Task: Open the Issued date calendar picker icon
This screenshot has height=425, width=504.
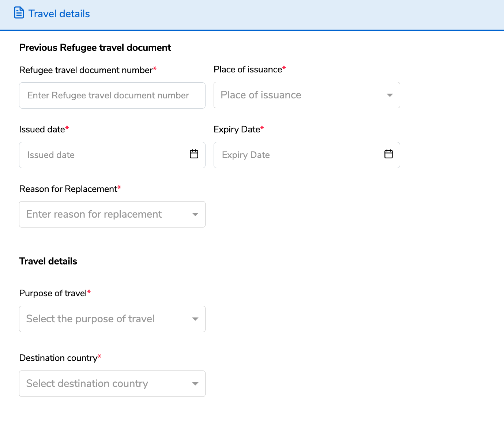Action: [x=194, y=154]
